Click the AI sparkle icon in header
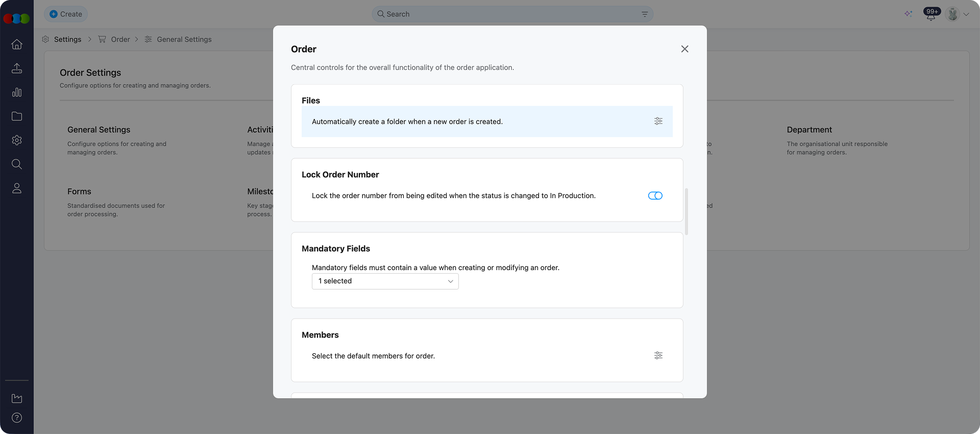Image resolution: width=980 pixels, height=434 pixels. pos(908,14)
